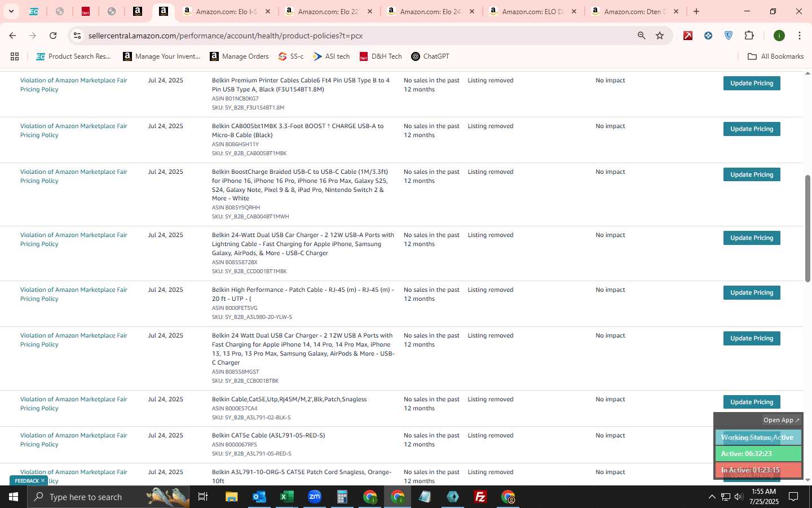Open the zoom magnifier icon in the address bar
This screenshot has height=508, width=812.
(641, 36)
